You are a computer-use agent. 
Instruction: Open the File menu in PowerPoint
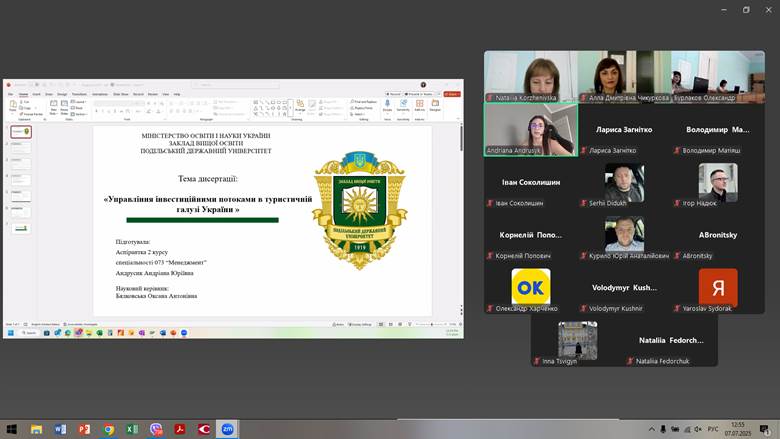10,93
